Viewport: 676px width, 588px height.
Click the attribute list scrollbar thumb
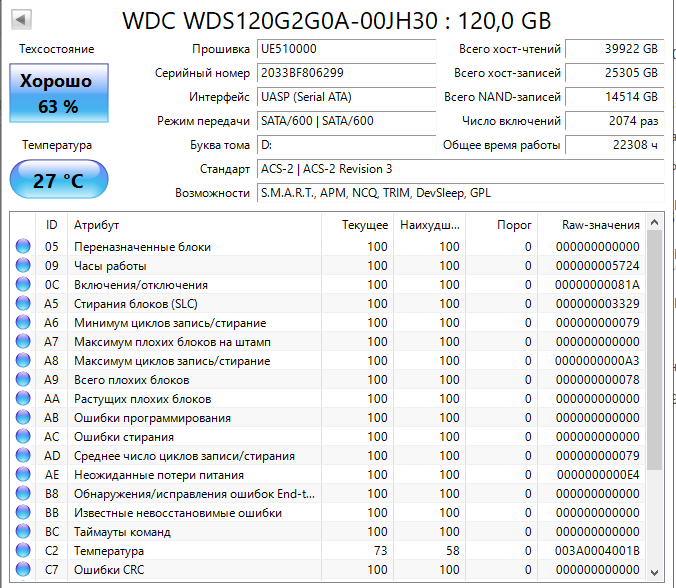coord(654,350)
